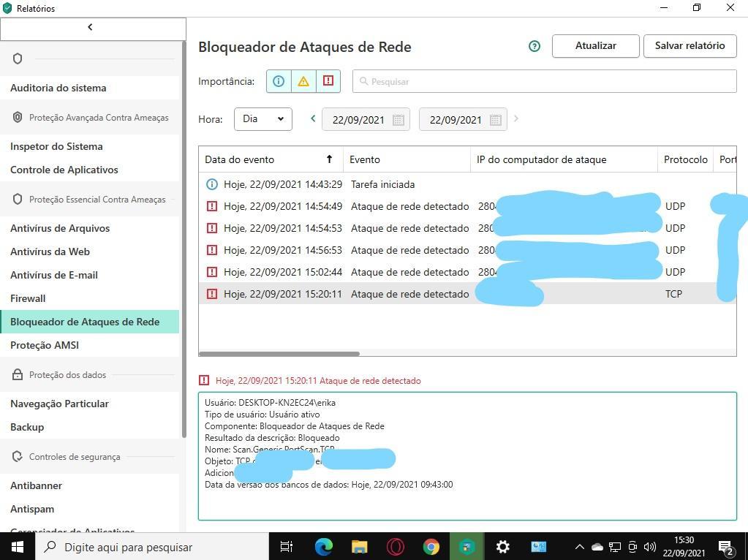
Task: Go to previous day arrow
Action: [313, 118]
